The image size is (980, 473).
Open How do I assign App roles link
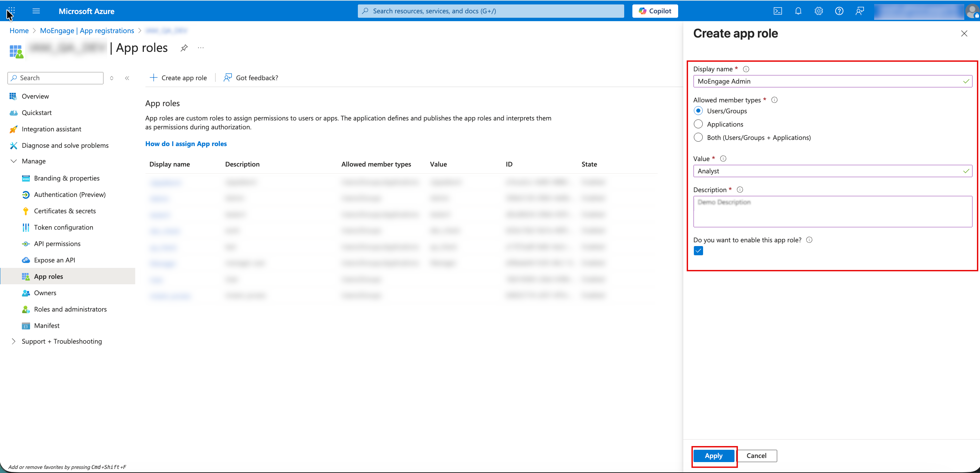coord(186,144)
